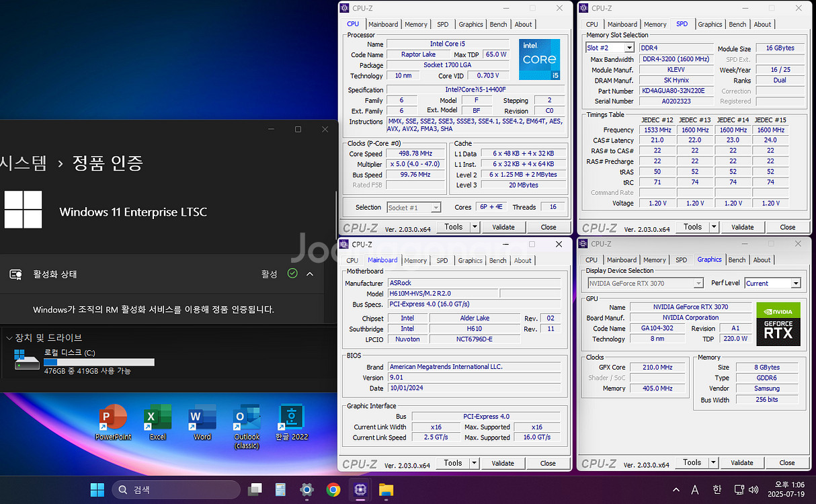This screenshot has height=504, width=816.
Task: Open the About tab in the Mainboard window
Action: point(523,260)
